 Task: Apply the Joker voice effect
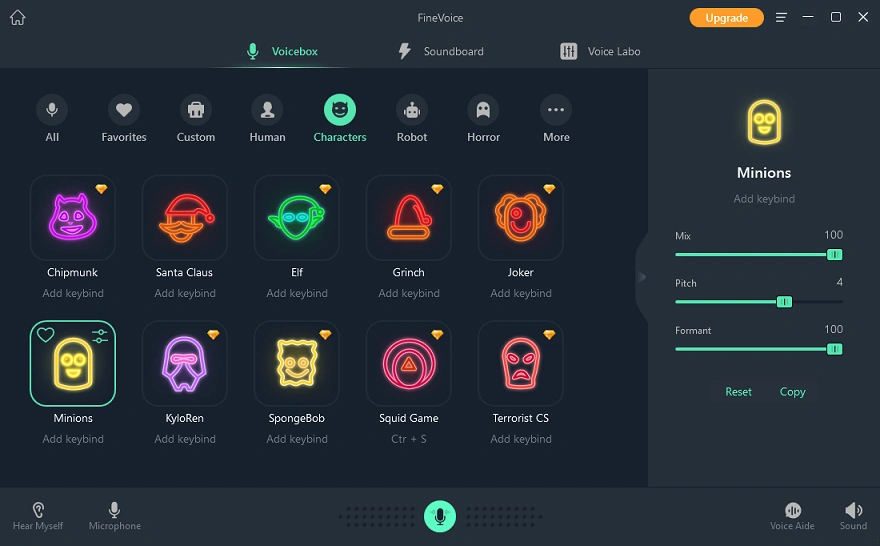(521, 218)
